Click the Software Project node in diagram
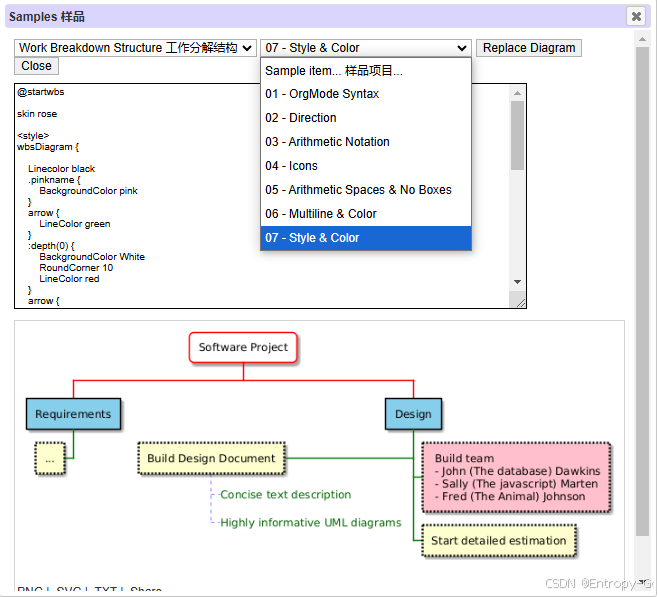This screenshot has width=658, height=597. [243, 347]
